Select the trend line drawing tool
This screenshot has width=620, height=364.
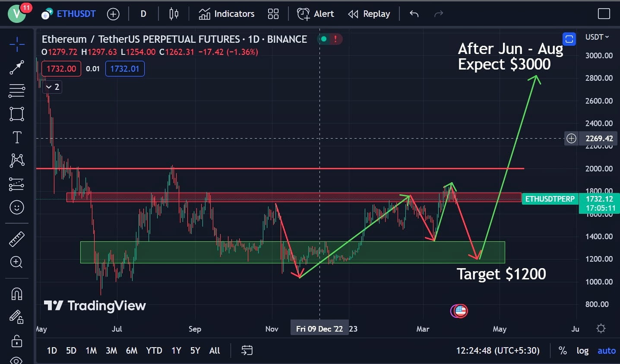(x=16, y=68)
